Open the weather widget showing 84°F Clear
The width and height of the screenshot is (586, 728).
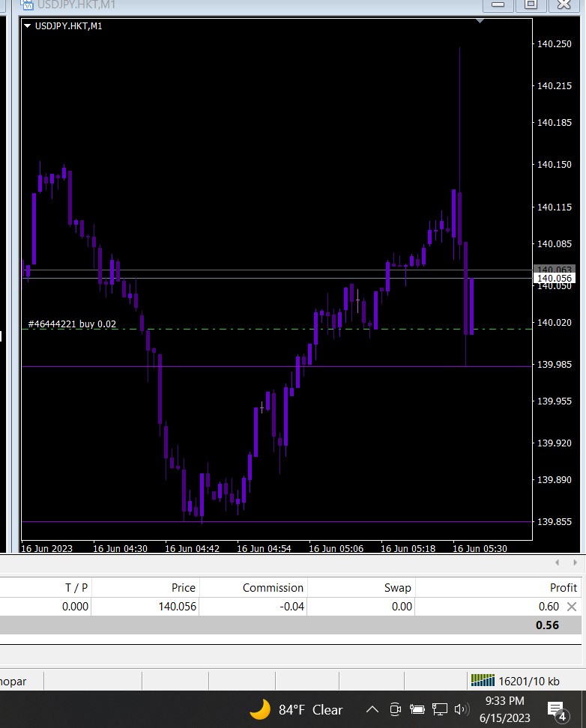[x=296, y=709]
